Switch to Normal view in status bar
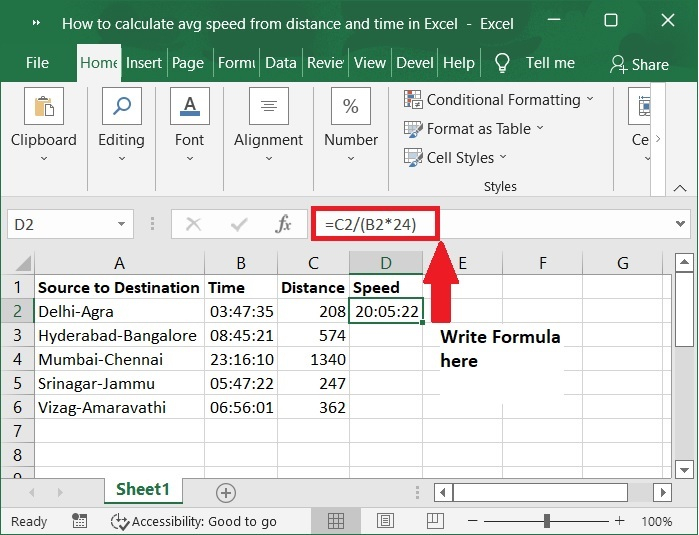 click(x=336, y=521)
